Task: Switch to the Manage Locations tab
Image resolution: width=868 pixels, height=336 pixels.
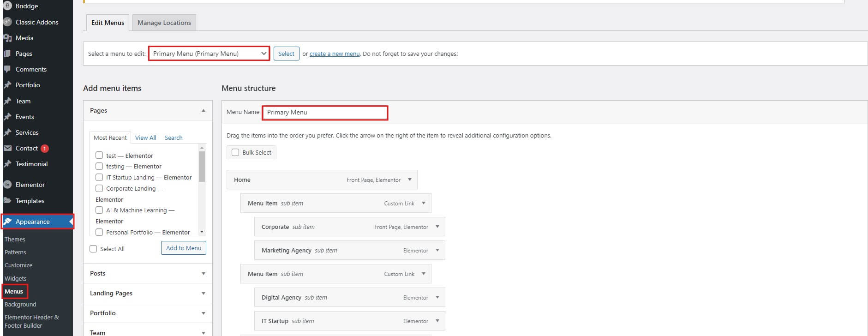Action: [164, 23]
